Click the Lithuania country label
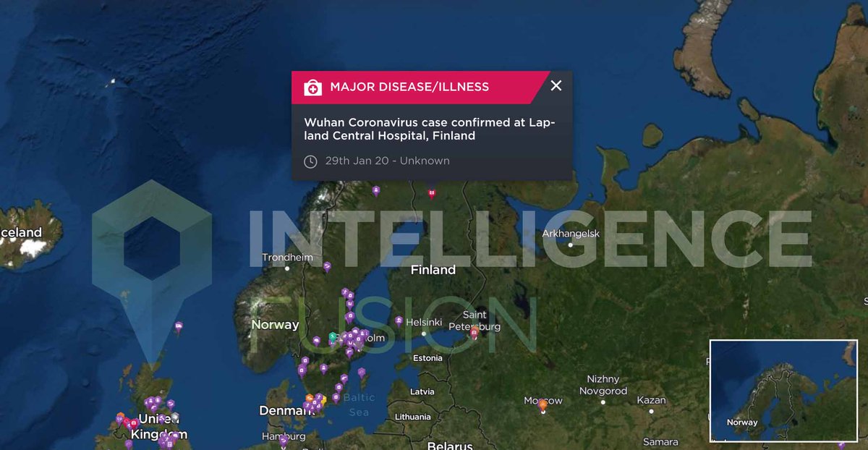 [412, 417]
